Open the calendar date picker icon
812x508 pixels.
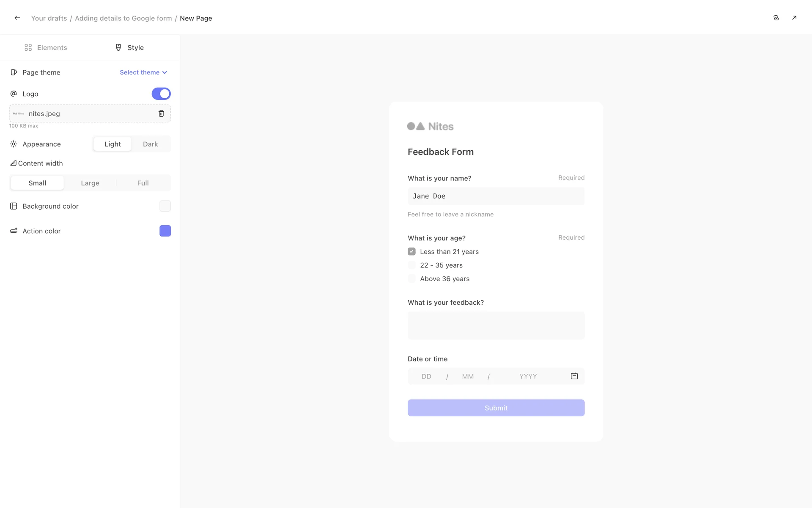coord(574,376)
